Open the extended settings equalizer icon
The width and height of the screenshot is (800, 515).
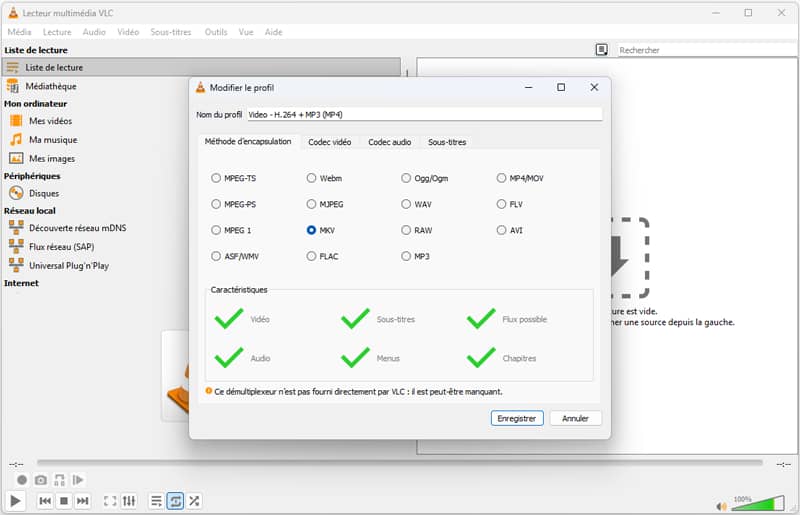[x=128, y=501]
